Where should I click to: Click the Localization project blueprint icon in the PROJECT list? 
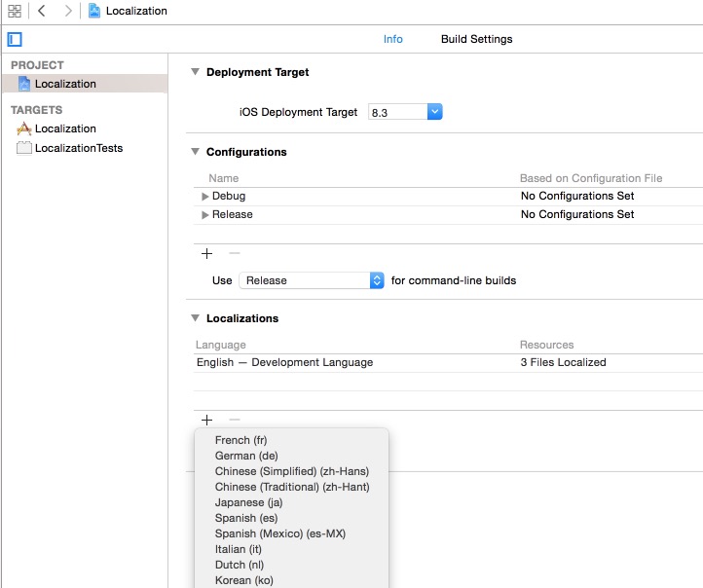24,84
